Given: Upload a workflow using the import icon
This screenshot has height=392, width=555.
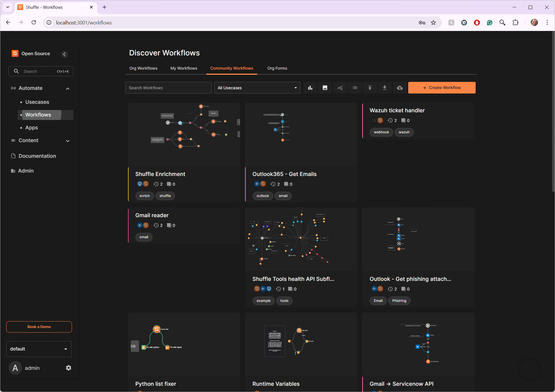Looking at the screenshot, I should (370, 88).
